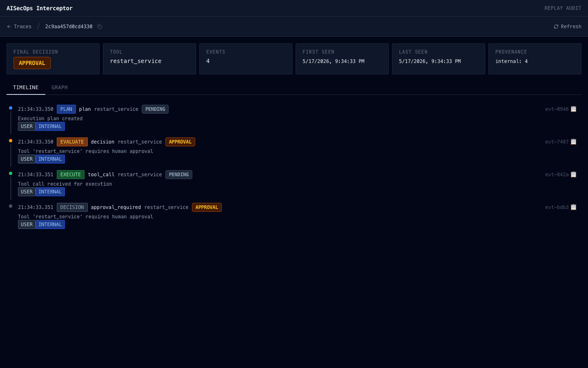Click the INTERNAL tag on the evt-bdb3 event
The image size is (588, 368).
coord(50,224)
